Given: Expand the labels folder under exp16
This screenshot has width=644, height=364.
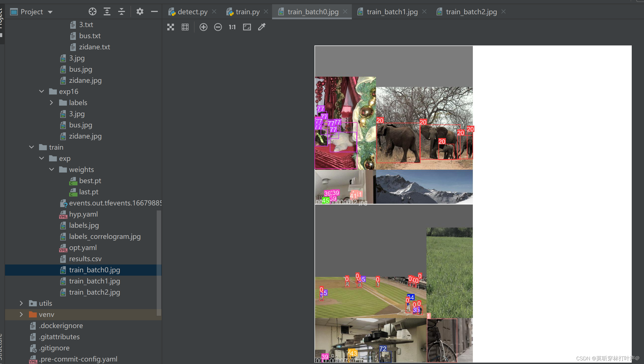Looking at the screenshot, I should pyautogui.click(x=52, y=103).
